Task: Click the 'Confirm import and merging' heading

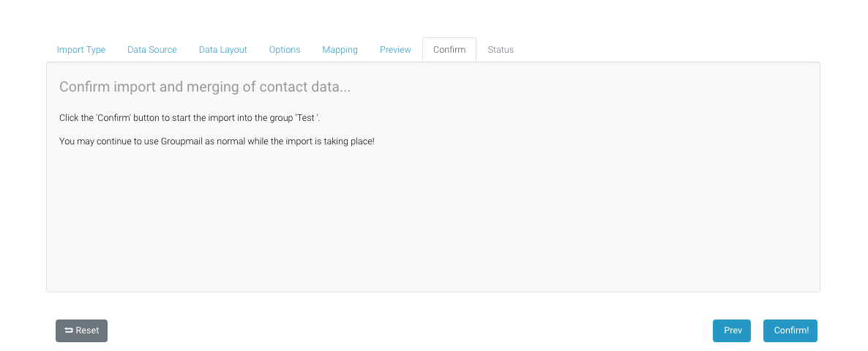Action: point(205,87)
